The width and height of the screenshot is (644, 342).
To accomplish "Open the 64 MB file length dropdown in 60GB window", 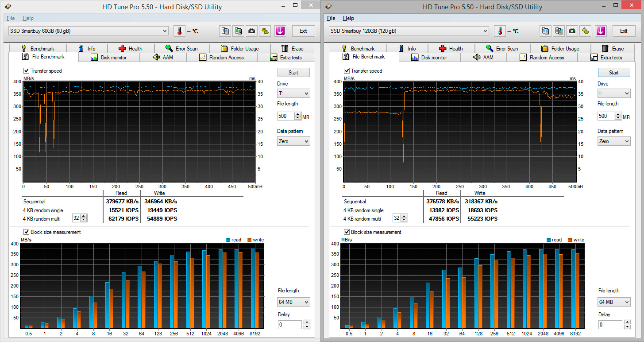I will [x=293, y=302].
